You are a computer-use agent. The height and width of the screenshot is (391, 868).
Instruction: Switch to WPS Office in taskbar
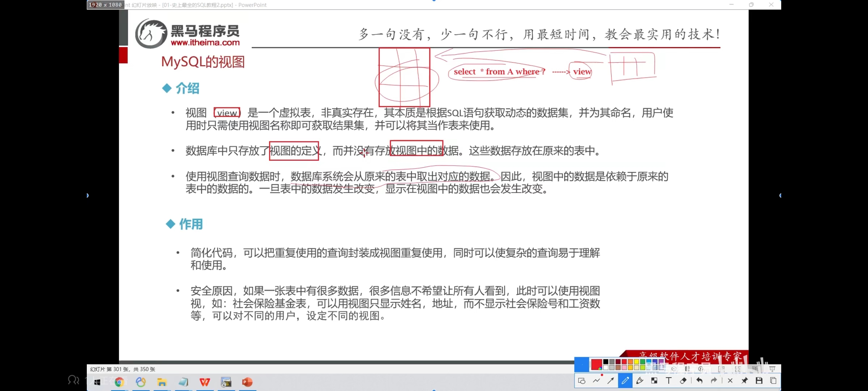click(x=205, y=382)
